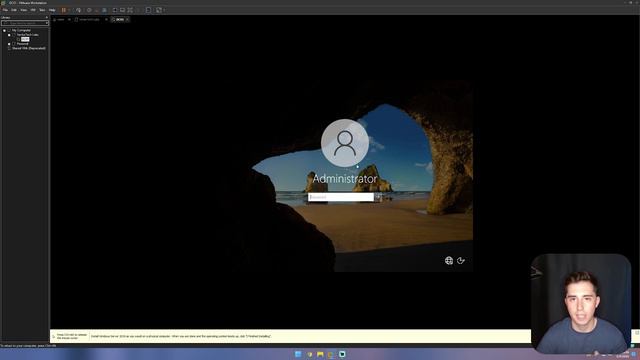Open the Edit menu
The width and height of the screenshot is (640, 360).
point(14,10)
